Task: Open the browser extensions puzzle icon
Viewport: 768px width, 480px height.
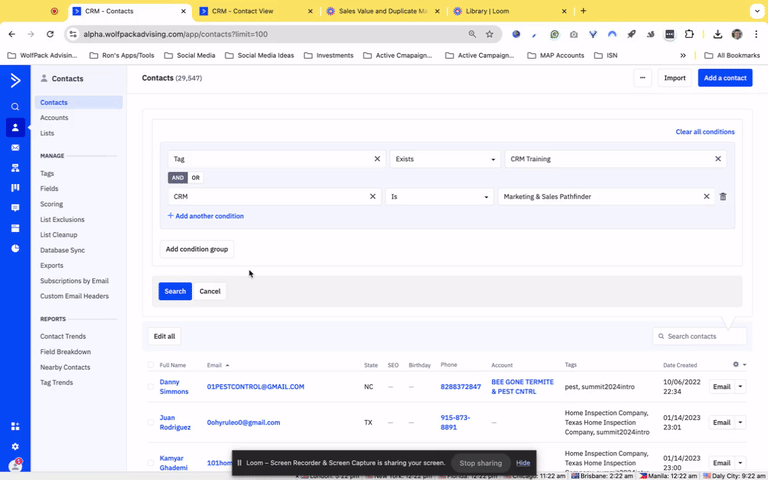Action: 689,34
